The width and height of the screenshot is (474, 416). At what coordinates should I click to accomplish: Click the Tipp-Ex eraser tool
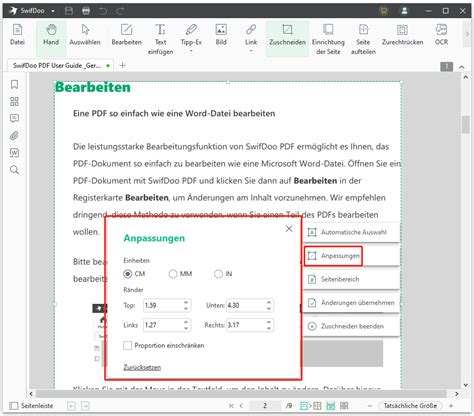point(191,33)
